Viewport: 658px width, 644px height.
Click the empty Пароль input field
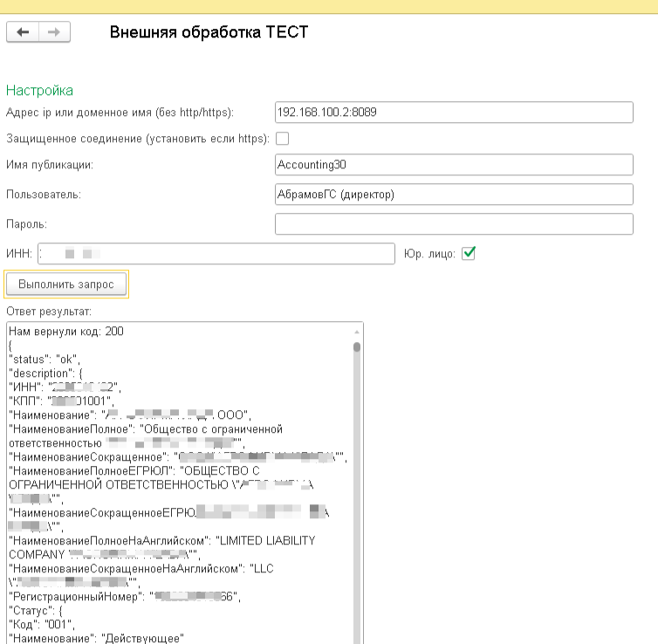[454, 224]
